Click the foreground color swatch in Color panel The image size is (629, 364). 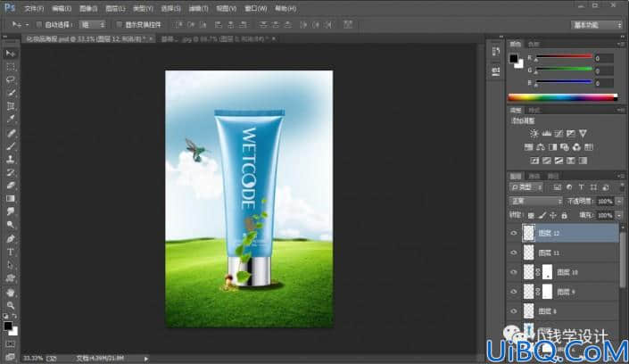pyautogui.click(x=514, y=59)
